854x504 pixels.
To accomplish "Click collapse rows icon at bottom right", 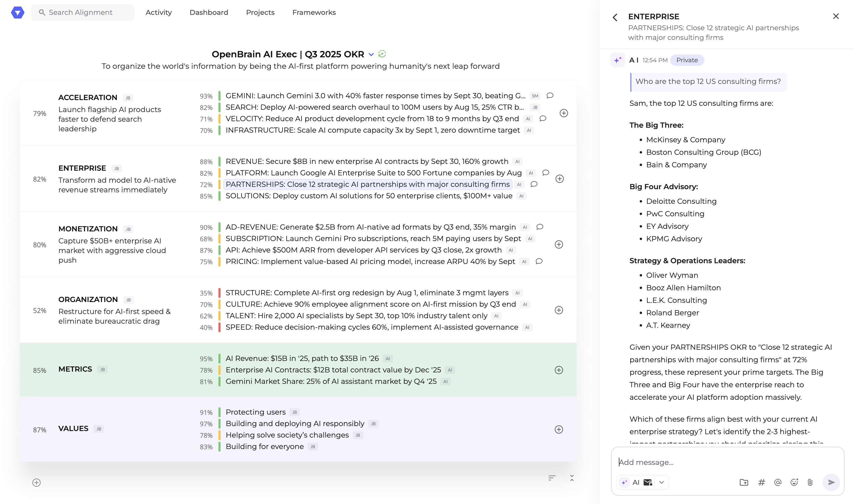I will [x=572, y=478].
